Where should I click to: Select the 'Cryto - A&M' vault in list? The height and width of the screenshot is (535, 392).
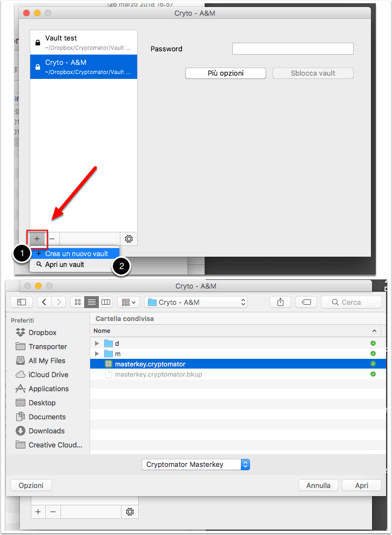coord(84,67)
